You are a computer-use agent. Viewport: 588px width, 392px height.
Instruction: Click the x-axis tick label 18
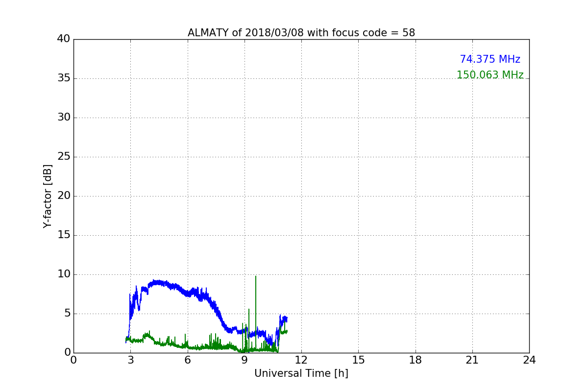click(416, 360)
